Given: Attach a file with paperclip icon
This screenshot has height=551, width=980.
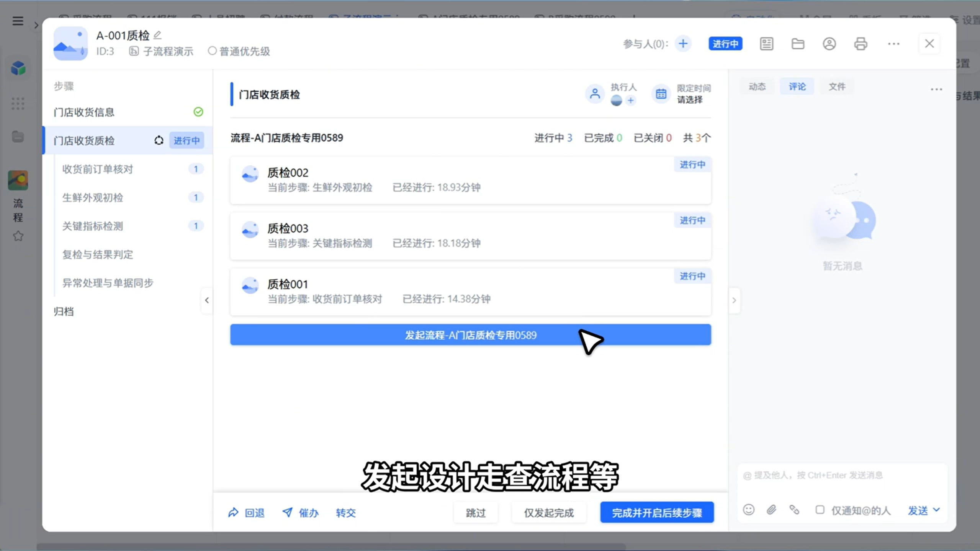Looking at the screenshot, I should (771, 510).
